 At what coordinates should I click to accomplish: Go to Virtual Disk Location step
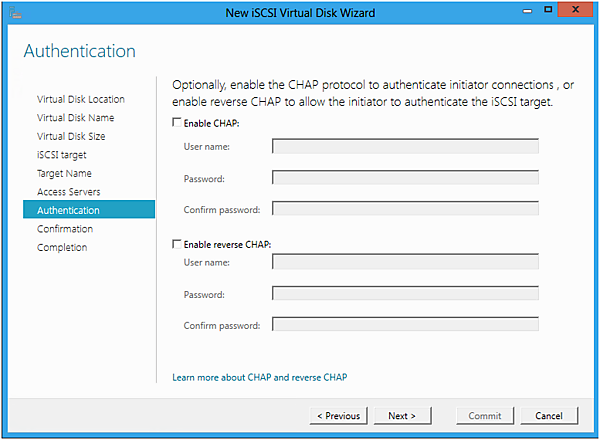click(x=81, y=99)
